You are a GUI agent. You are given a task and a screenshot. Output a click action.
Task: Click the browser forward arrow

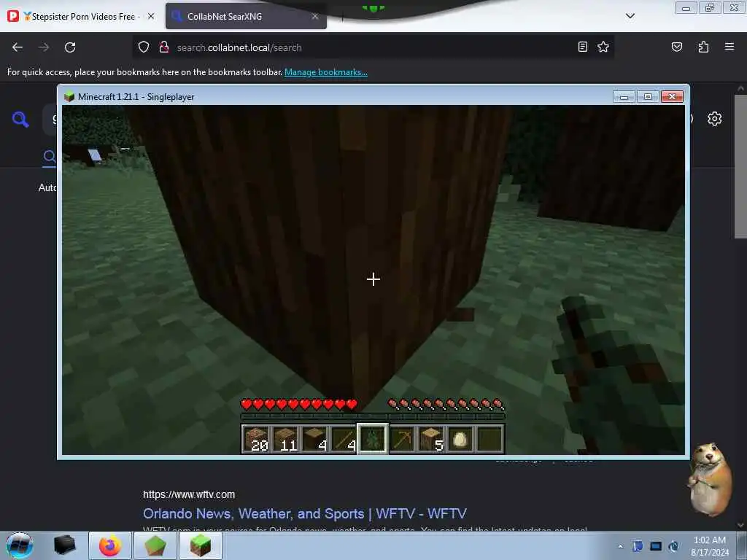pyautogui.click(x=44, y=47)
